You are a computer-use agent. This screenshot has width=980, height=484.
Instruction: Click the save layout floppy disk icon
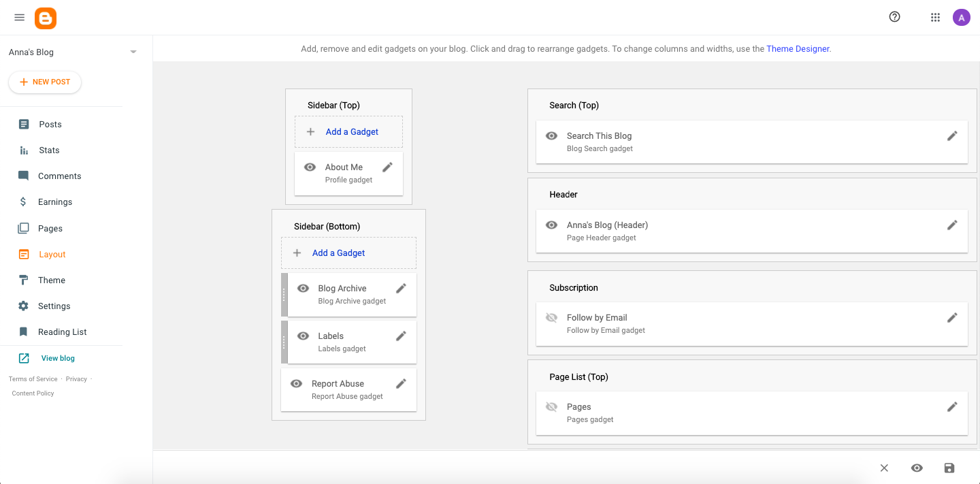pos(949,468)
